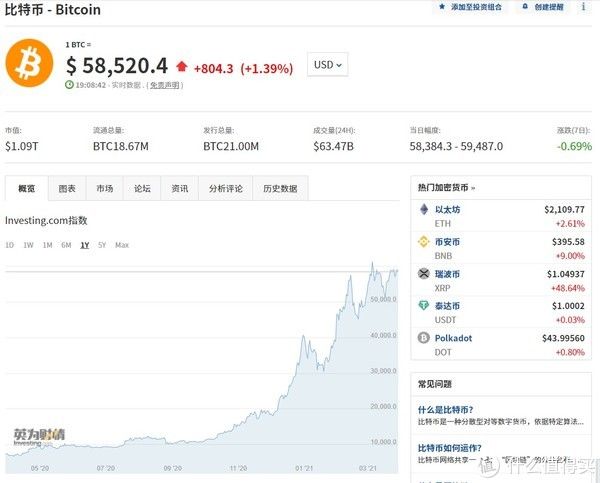Click the 比特币 - Bitcoin page title

pos(53,10)
